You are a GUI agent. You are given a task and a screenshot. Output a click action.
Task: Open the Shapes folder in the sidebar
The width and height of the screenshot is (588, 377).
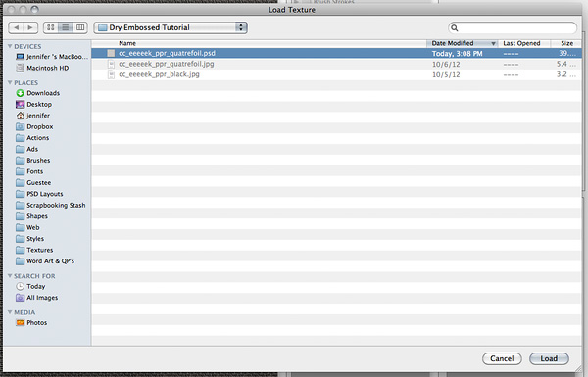click(32, 216)
